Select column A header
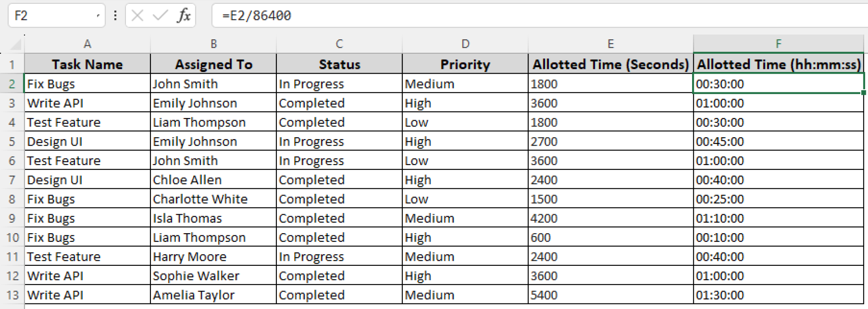The width and height of the screenshot is (868, 309). (88, 44)
